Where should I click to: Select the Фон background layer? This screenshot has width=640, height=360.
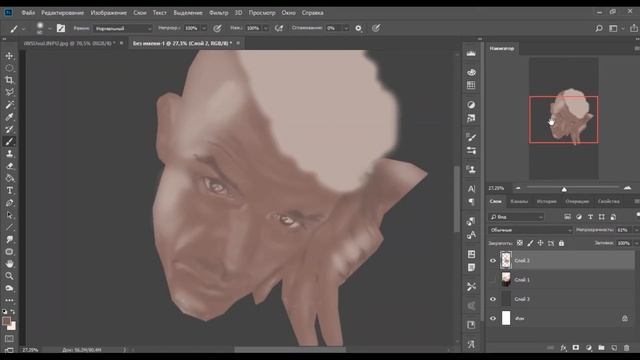pyautogui.click(x=561, y=318)
